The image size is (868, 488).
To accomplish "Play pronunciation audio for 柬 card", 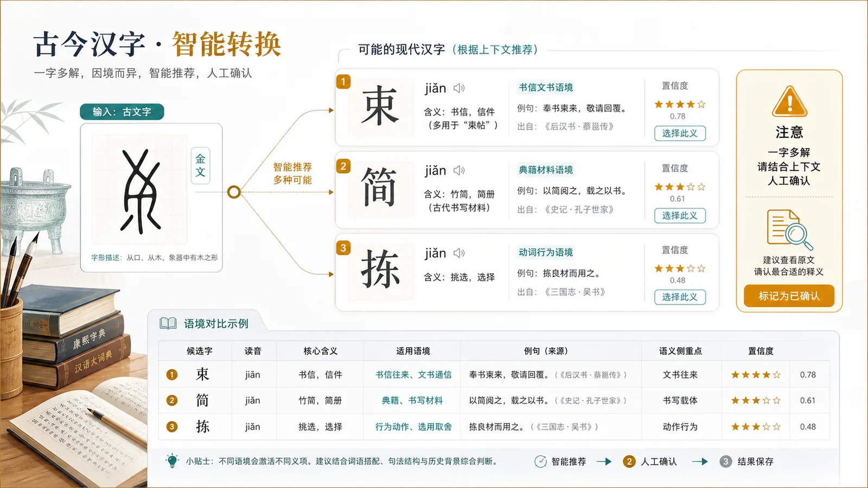I will pos(459,88).
